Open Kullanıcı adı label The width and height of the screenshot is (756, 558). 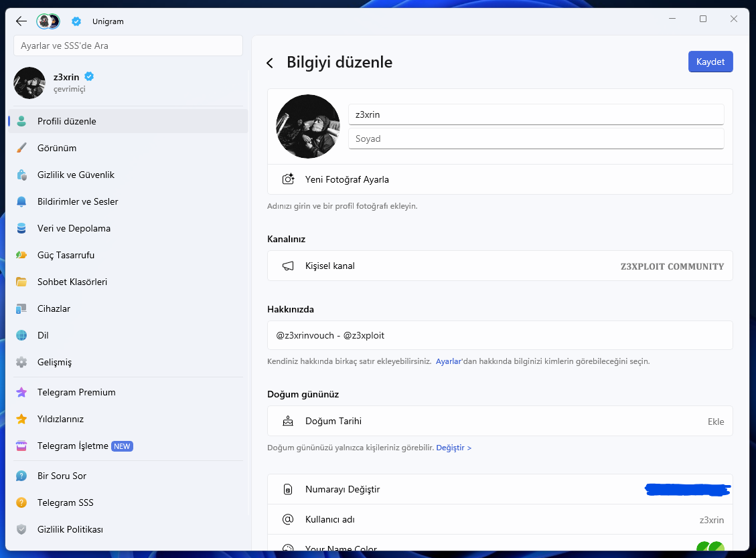pos(329,519)
